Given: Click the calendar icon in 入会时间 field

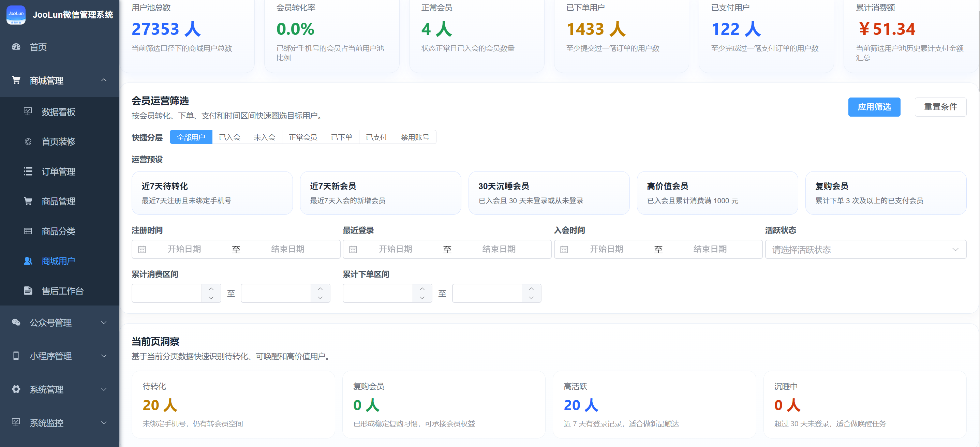Looking at the screenshot, I should (564, 249).
